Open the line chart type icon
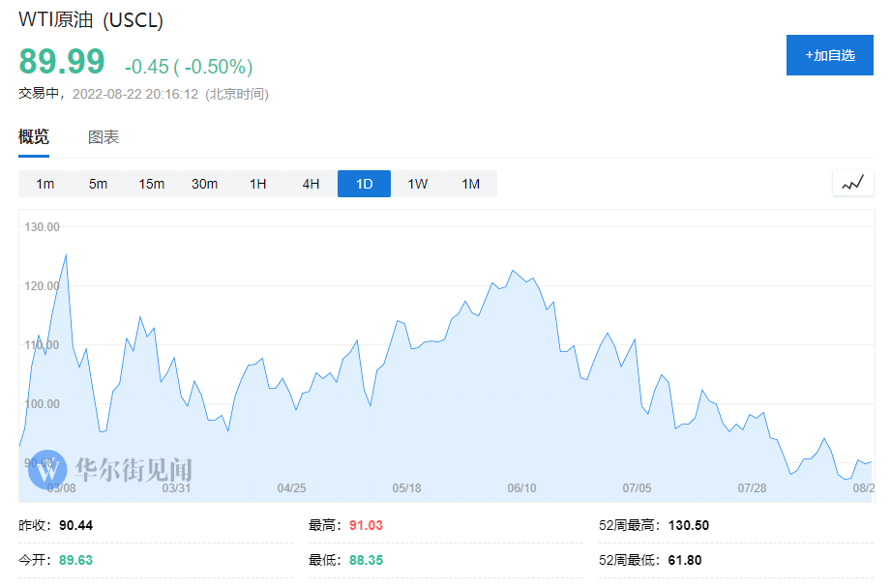Image resolution: width=891 pixels, height=588 pixels. coord(852,183)
